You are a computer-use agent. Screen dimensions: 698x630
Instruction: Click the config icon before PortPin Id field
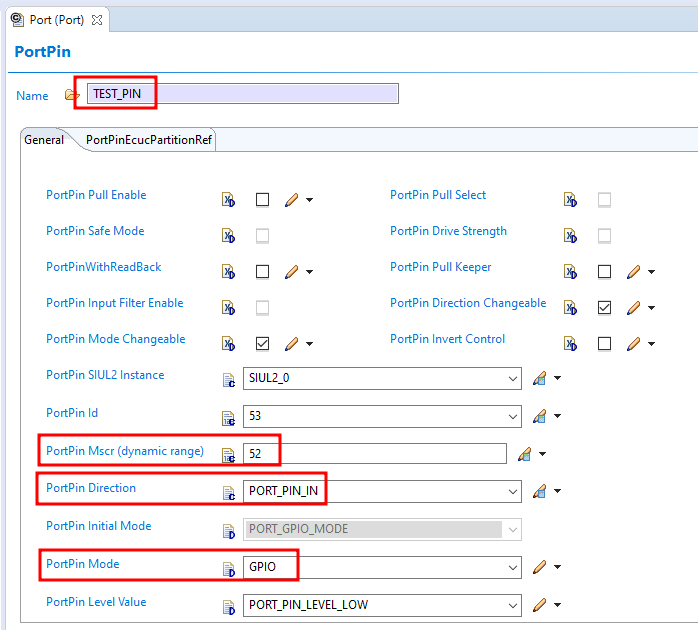(228, 417)
